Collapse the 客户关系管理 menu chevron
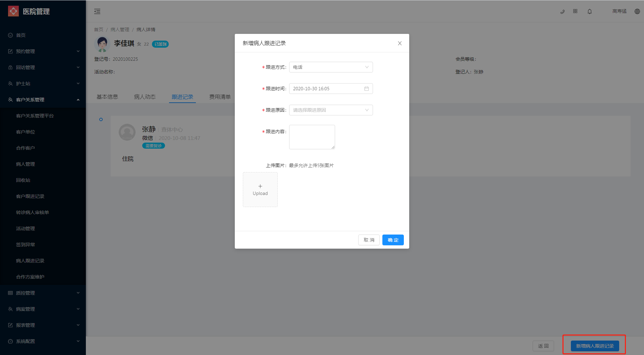644x355 pixels. tap(78, 100)
